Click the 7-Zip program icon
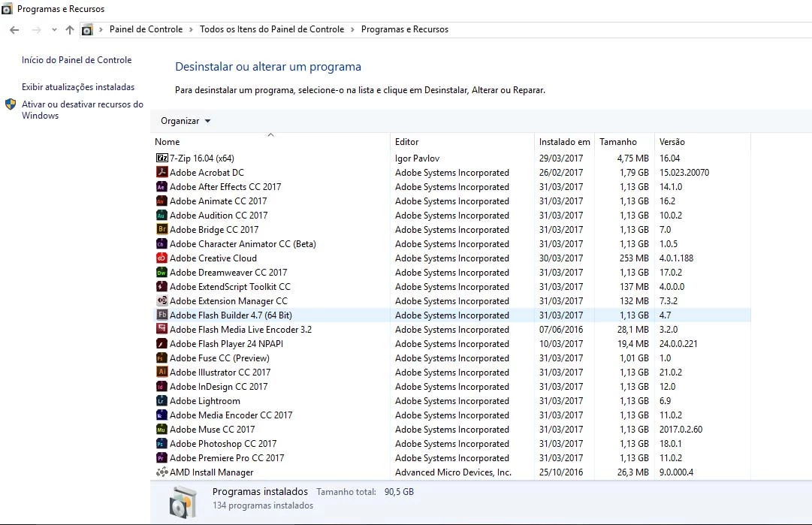This screenshot has width=812, height=525. click(162, 158)
